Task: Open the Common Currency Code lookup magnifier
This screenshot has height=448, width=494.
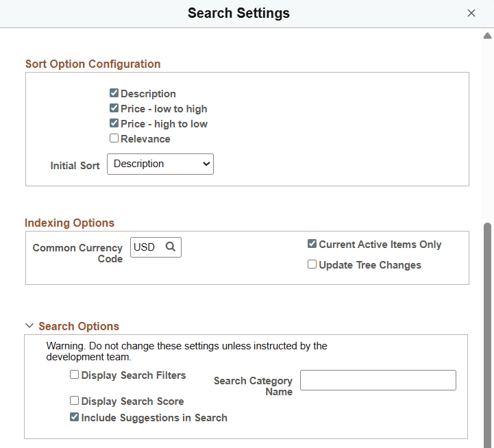Action: (x=171, y=247)
